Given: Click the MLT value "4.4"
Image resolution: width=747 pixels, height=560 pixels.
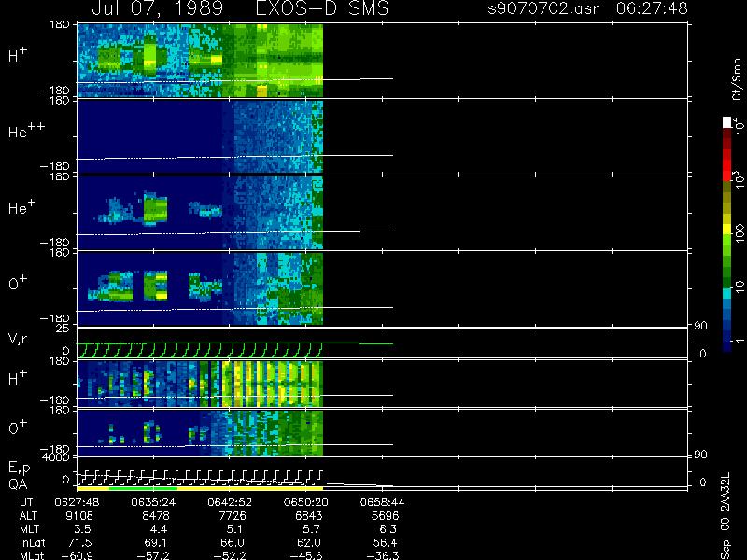Looking at the screenshot, I should (158, 529).
